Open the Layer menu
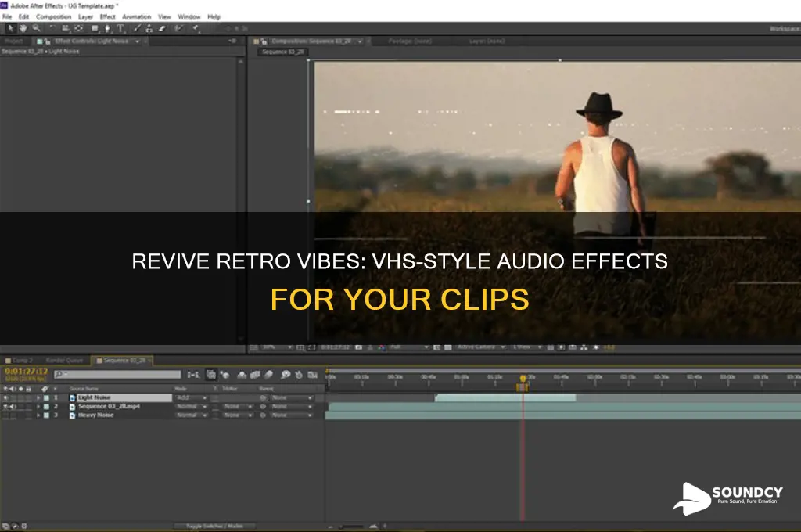 coord(85,17)
